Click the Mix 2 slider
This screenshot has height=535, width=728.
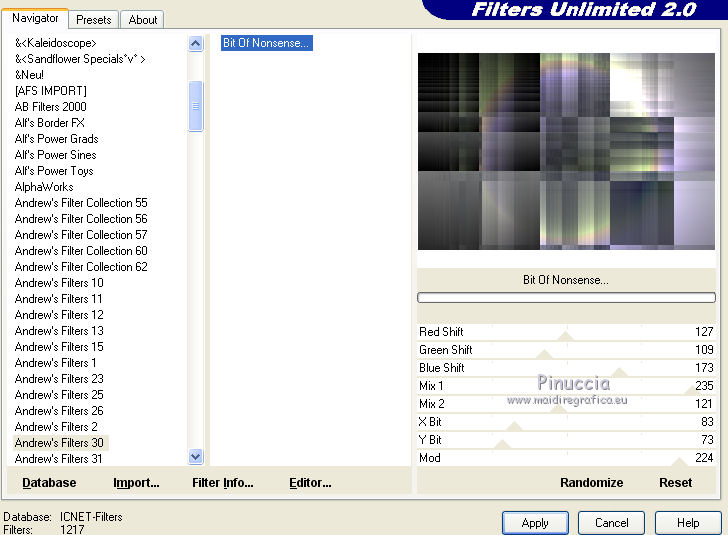pos(566,404)
